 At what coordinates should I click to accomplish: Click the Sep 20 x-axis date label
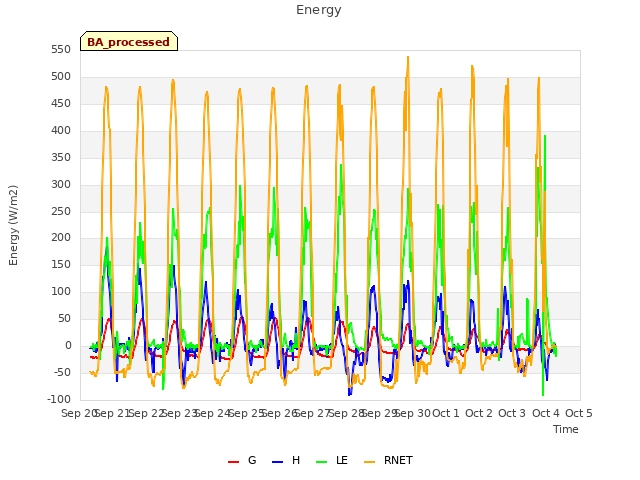pyautogui.click(x=79, y=413)
